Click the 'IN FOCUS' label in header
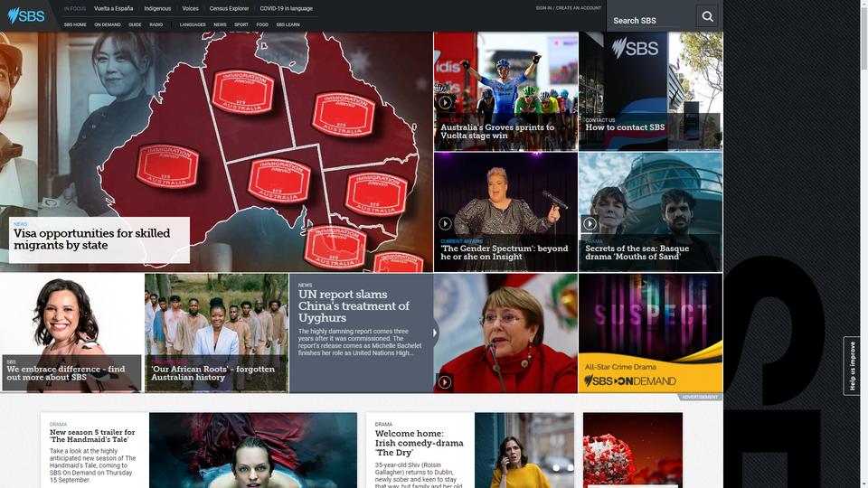Screen dimensions: 868x488 tap(75, 9)
